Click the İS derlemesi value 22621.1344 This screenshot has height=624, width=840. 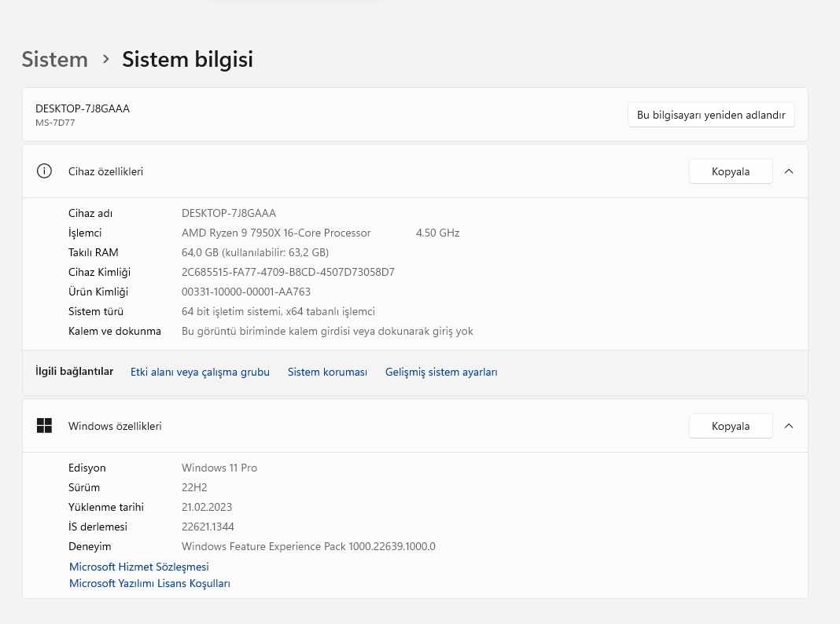[x=208, y=527]
